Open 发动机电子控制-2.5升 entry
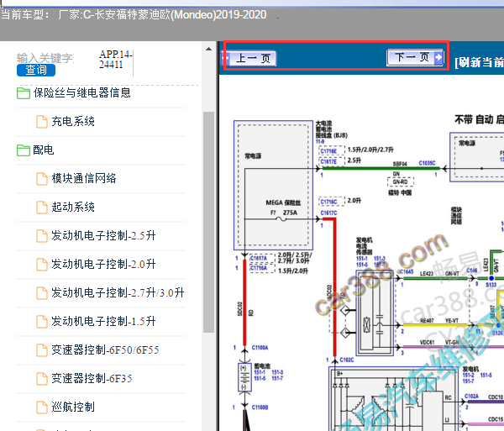 point(103,235)
